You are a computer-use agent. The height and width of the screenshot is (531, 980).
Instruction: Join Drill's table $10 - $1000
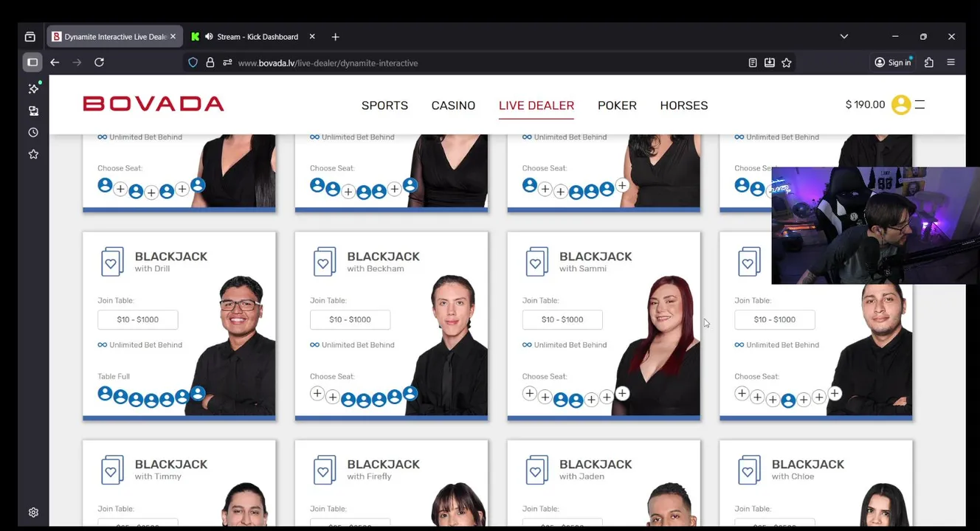coord(138,319)
